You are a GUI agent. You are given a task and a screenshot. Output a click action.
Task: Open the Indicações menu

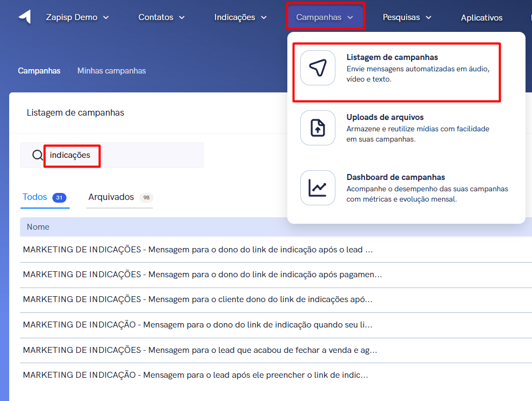(240, 17)
